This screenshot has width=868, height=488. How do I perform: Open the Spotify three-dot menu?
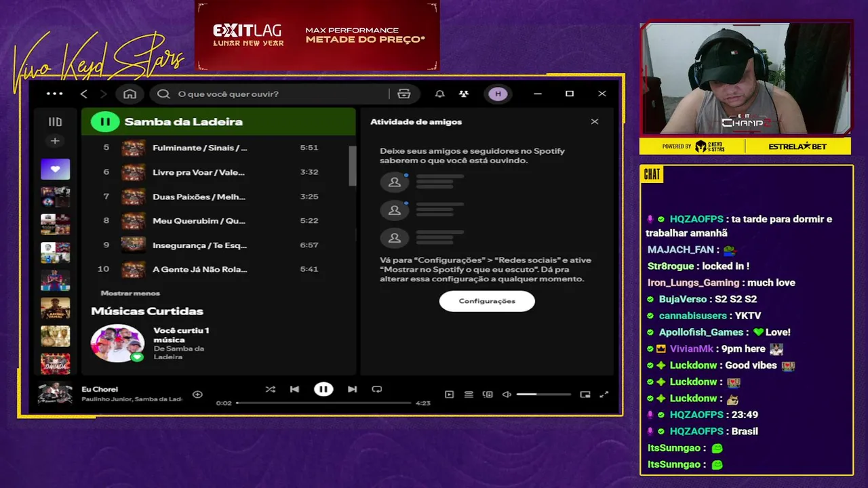54,94
